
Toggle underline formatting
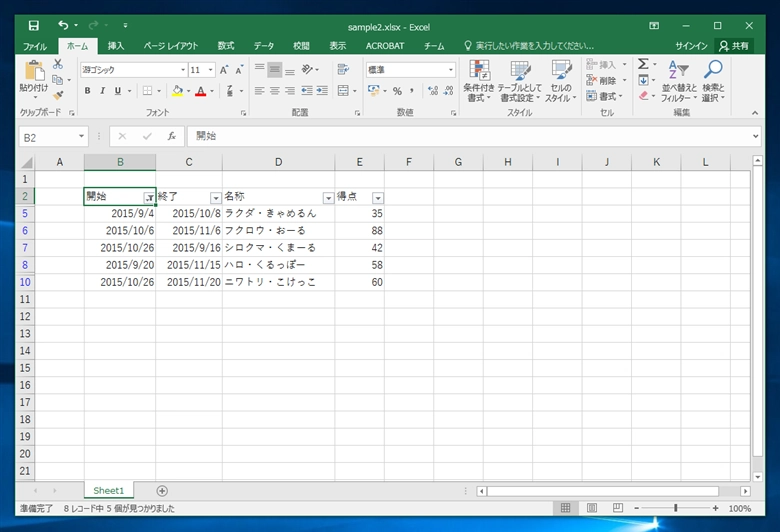click(118, 91)
